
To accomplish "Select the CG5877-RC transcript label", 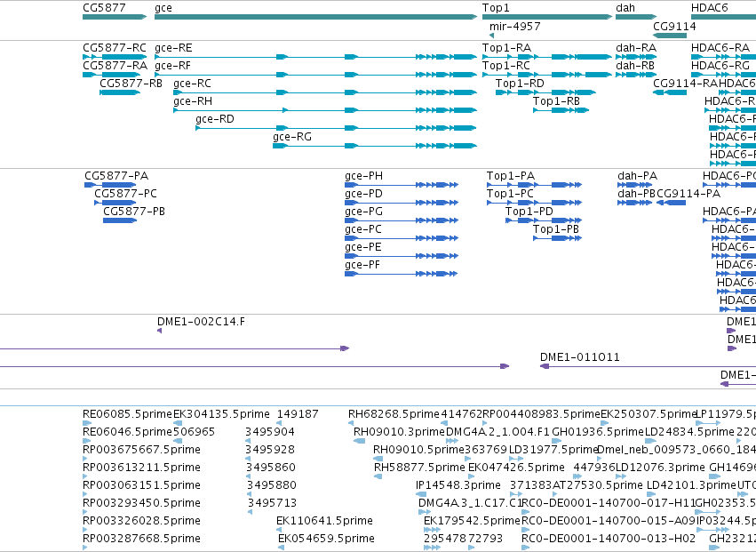I will click(115, 48).
